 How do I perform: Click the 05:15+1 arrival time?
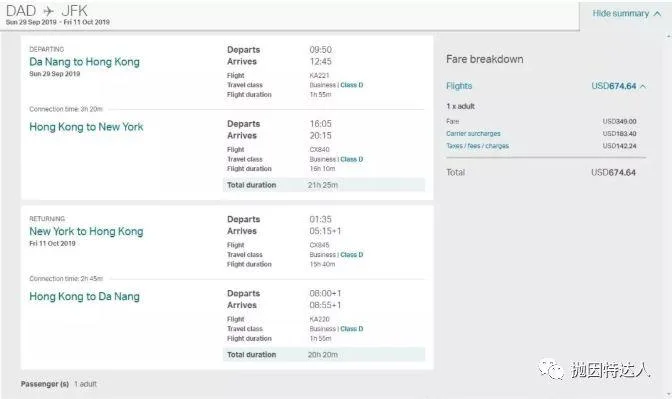(325, 231)
